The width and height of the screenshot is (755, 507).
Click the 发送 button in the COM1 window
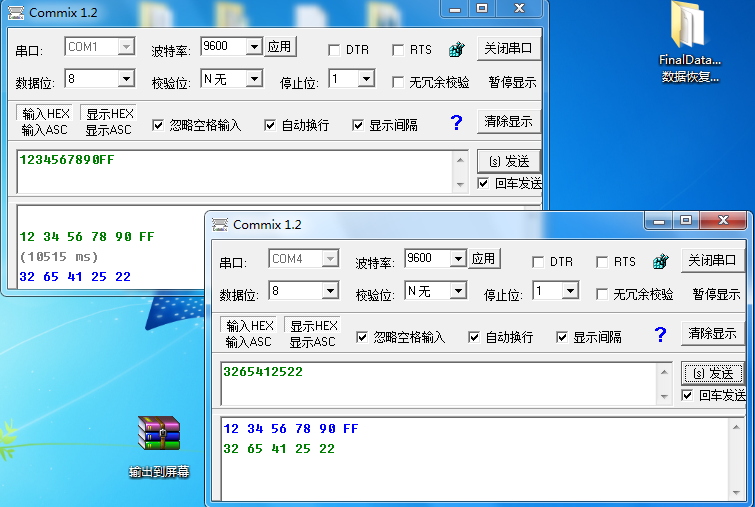click(508, 161)
